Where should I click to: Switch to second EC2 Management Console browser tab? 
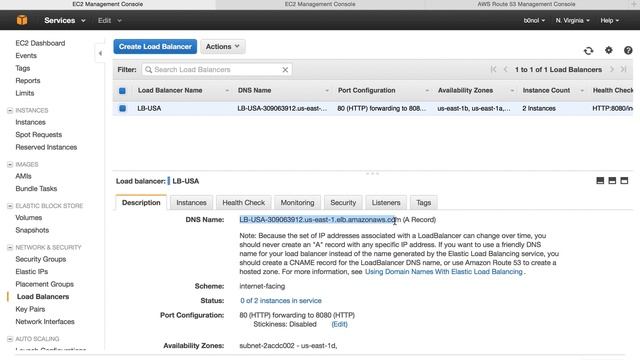tap(320, 4)
